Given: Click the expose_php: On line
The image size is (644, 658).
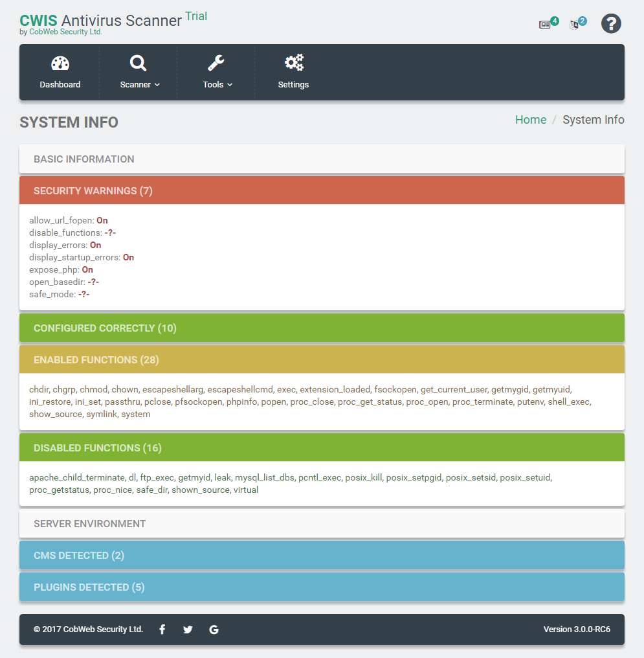Looking at the screenshot, I should pos(61,269).
